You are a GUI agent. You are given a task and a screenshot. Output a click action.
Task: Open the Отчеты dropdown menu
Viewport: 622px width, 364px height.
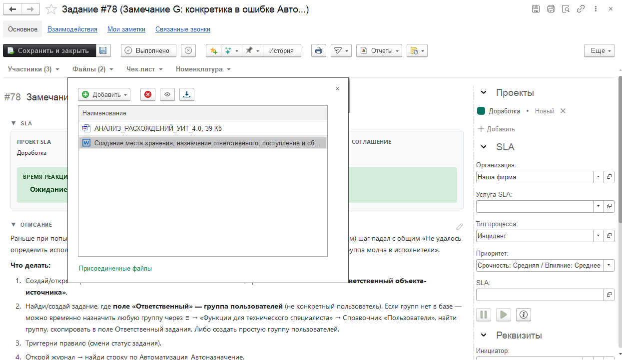pyautogui.click(x=379, y=50)
